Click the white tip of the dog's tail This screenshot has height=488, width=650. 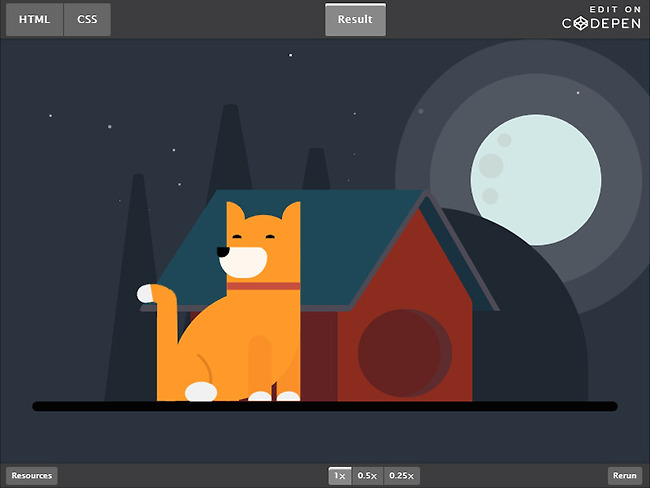coord(149,294)
